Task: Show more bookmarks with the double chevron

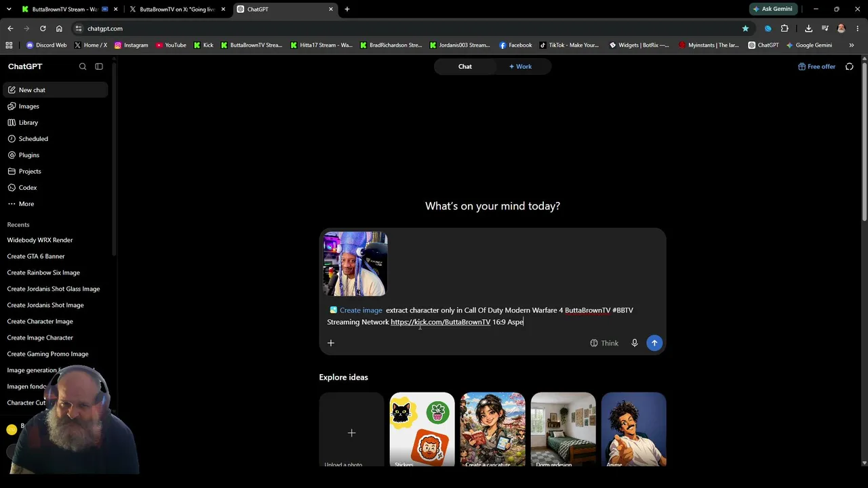Action: click(x=852, y=45)
